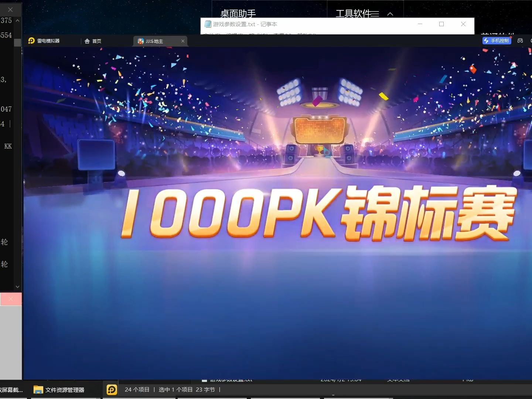Click the 桌面助手 header label
The image size is (532, 399).
(x=238, y=14)
